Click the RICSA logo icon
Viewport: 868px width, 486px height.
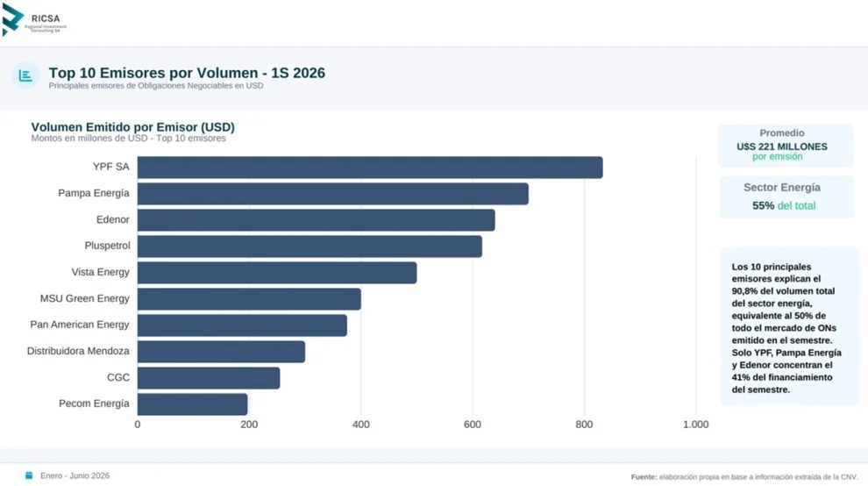click(13, 18)
